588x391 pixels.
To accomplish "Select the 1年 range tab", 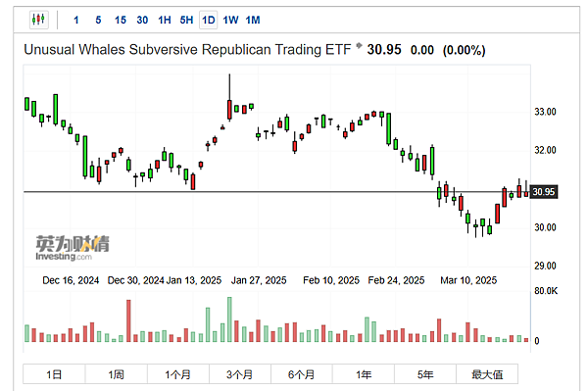I will tap(363, 373).
